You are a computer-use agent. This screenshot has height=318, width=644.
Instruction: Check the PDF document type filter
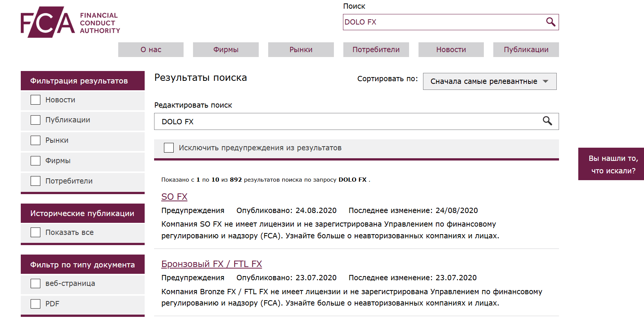tap(36, 304)
